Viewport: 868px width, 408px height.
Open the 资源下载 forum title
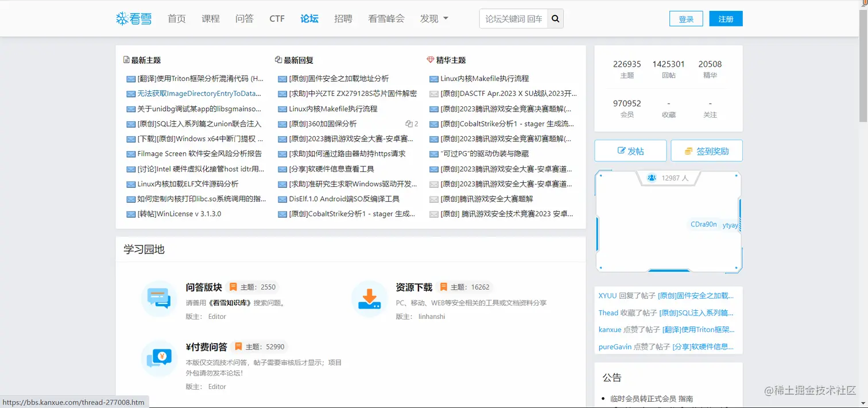(x=414, y=287)
